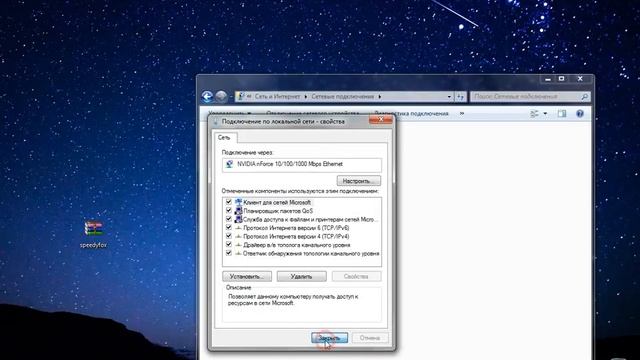Uncheck Планировщик пакетов QoS
This screenshot has height=360, width=640.
[229, 211]
